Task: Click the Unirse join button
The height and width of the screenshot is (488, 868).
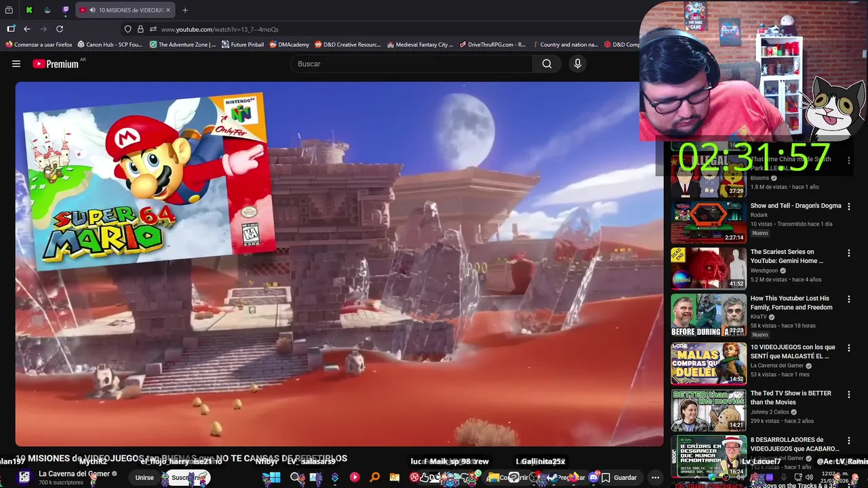Action: (x=144, y=478)
